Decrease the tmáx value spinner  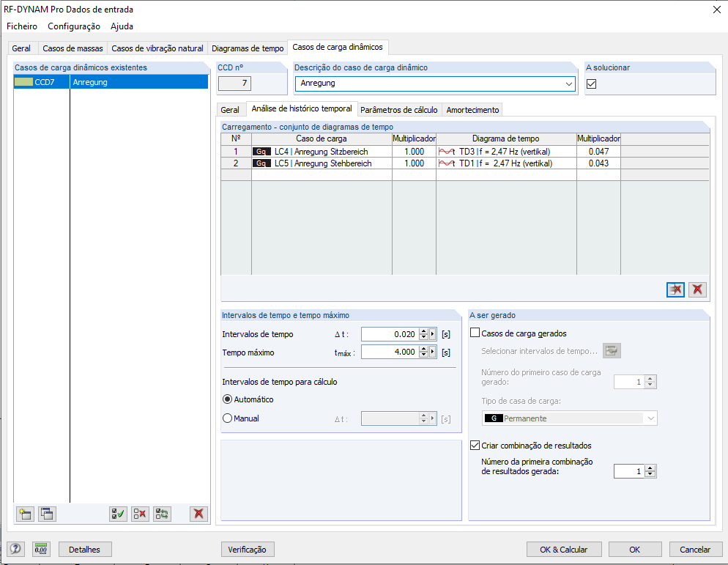423,355
